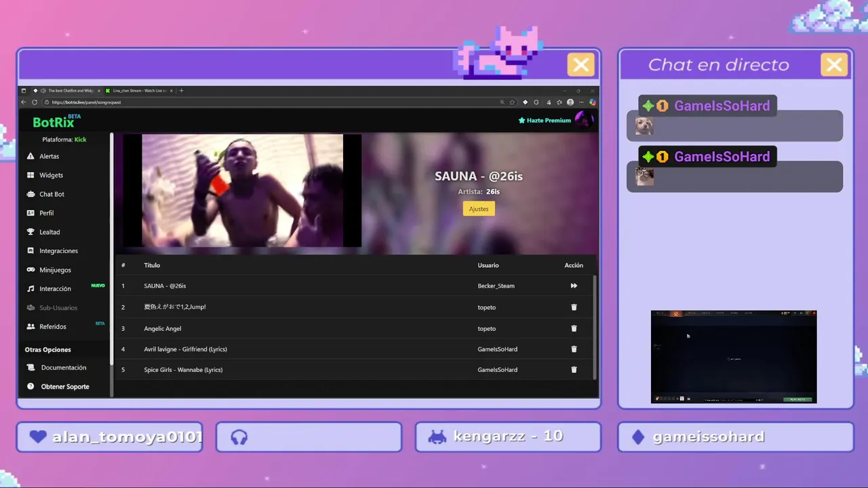The height and width of the screenshot is (488, 868).
Task: Click the Documentación book icon
Action: pos(31,368)
